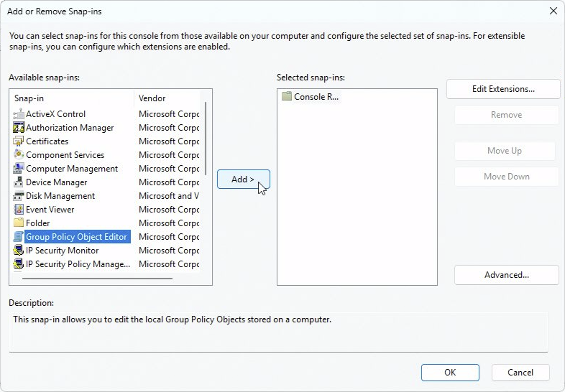Click the IP Security Monitor icon
This screenshot has width=565, height=392.
pyautogui.click(x=19, y=251)
